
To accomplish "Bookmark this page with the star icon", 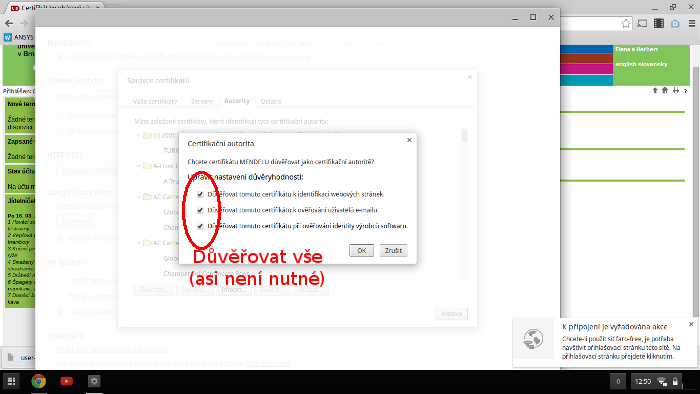I will pos(626,24).
